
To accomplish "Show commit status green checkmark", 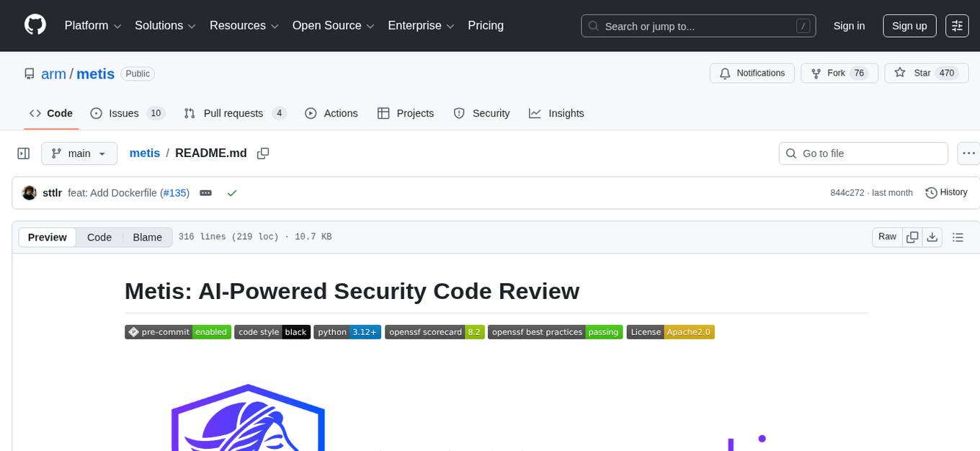I will point(232,193).
